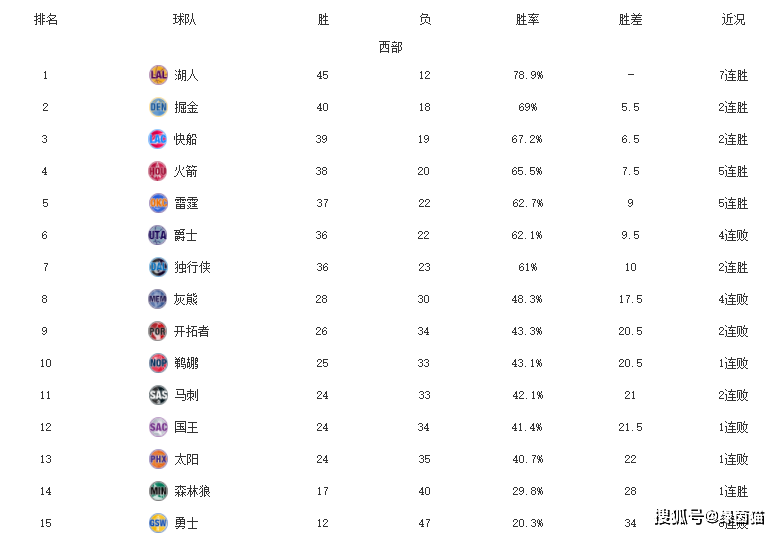Click the Lakers (湖人) team logo

(x=158, y=75)
